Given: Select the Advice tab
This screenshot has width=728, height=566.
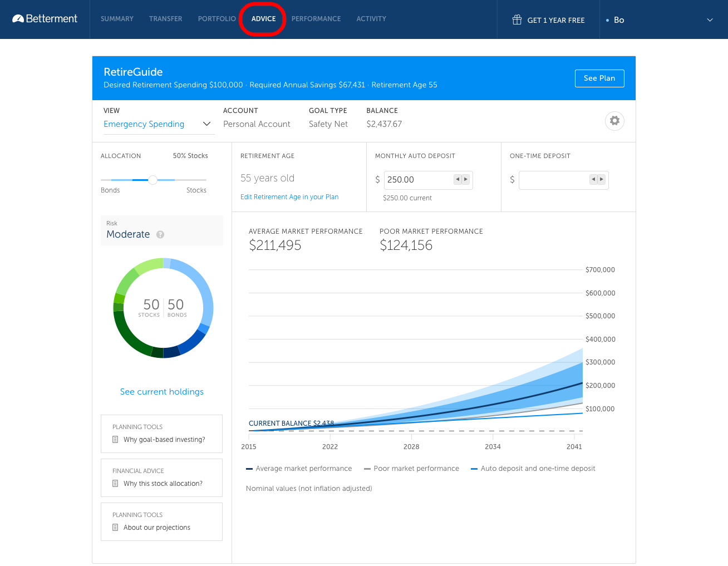Looking at the screenshot, I should pos(263,19).
